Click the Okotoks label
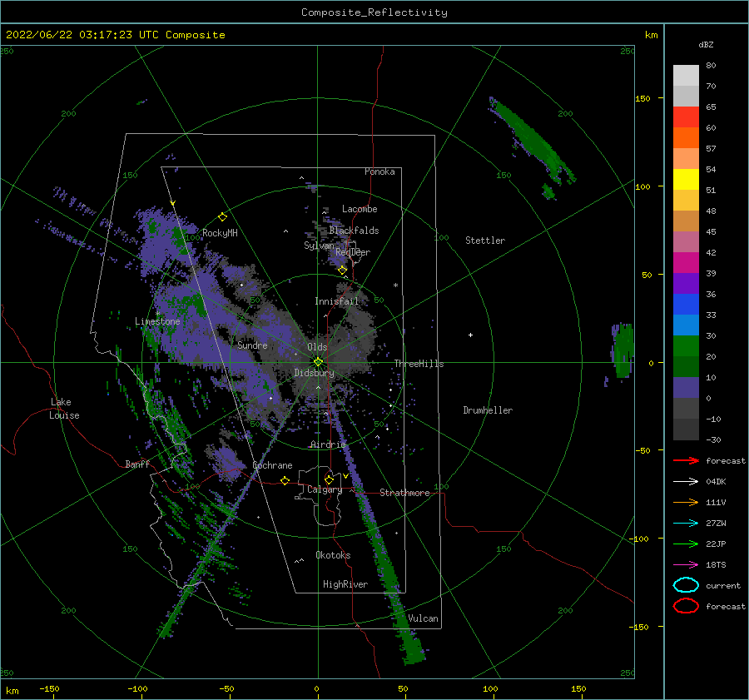The width and height of the screenshot is (749, 700). (x=333, y=554)
